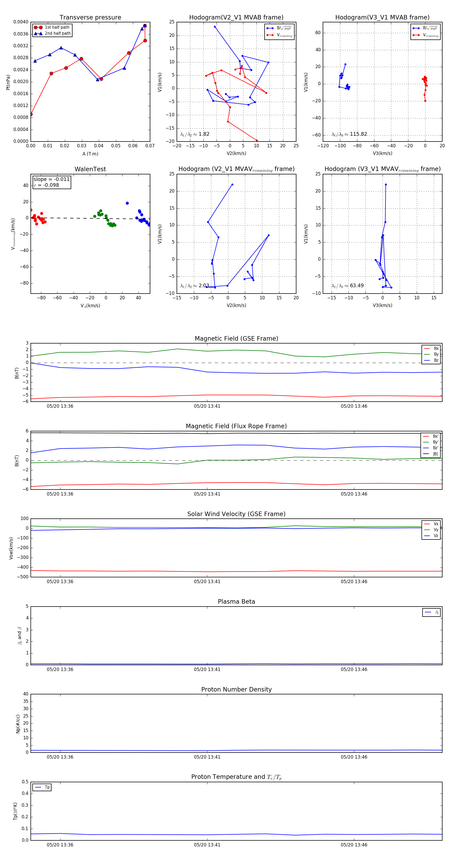Viewport: 473px width, 868px height.
Task: Click the 'Proton Temperature and Te/Tp' title
Action: tap(236, 777)
